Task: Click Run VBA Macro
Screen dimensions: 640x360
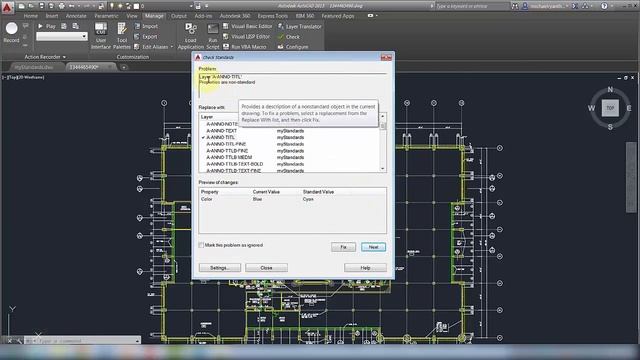Action: click(244, 47)
